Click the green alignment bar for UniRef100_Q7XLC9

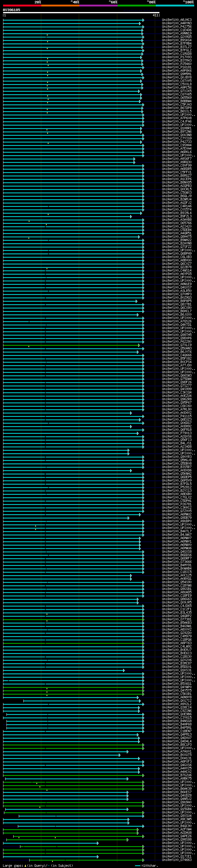[x=71, y=345]
